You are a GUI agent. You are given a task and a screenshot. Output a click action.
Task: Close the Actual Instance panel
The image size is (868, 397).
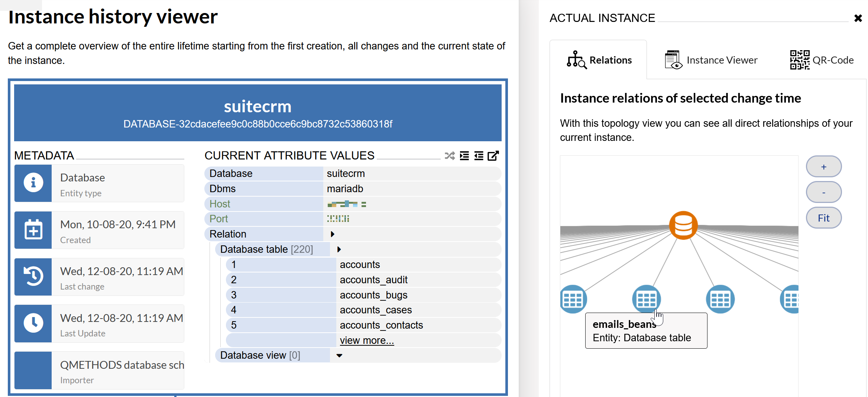point(858,18)
